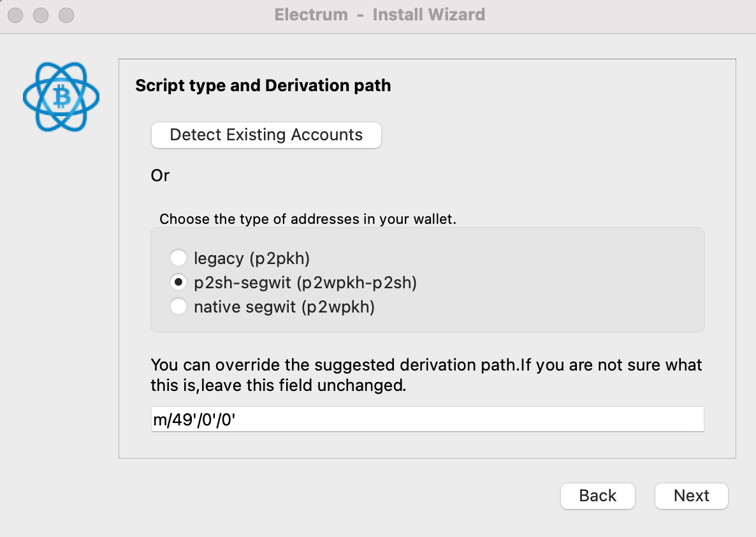The image size is (756, 537).
Task: Click the minimize window button
Action: (41, 15)
